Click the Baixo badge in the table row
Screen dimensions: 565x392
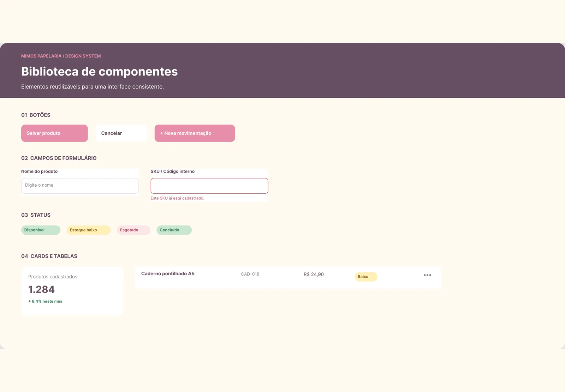click(366, 277)
